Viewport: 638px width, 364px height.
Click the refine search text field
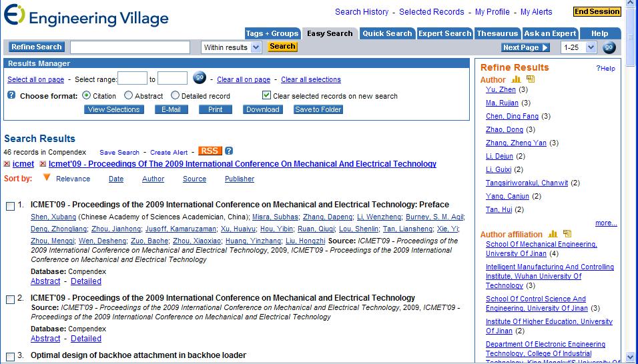(130, 47)
